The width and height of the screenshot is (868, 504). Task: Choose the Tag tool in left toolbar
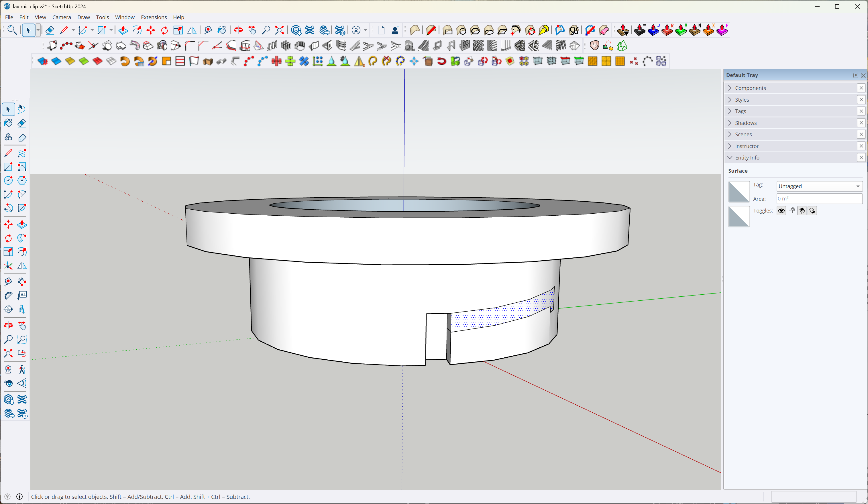(22, 138)
